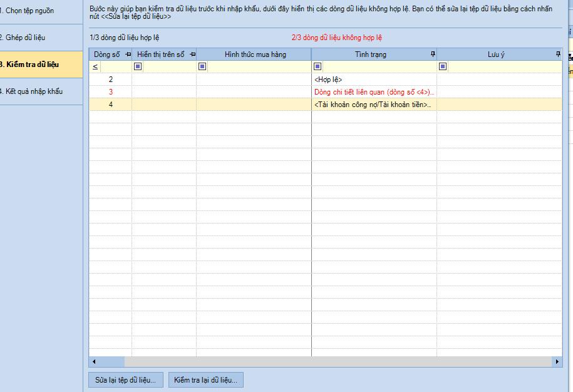Click the horizontal scrollbar right arrow

click(x=557, y=362)
